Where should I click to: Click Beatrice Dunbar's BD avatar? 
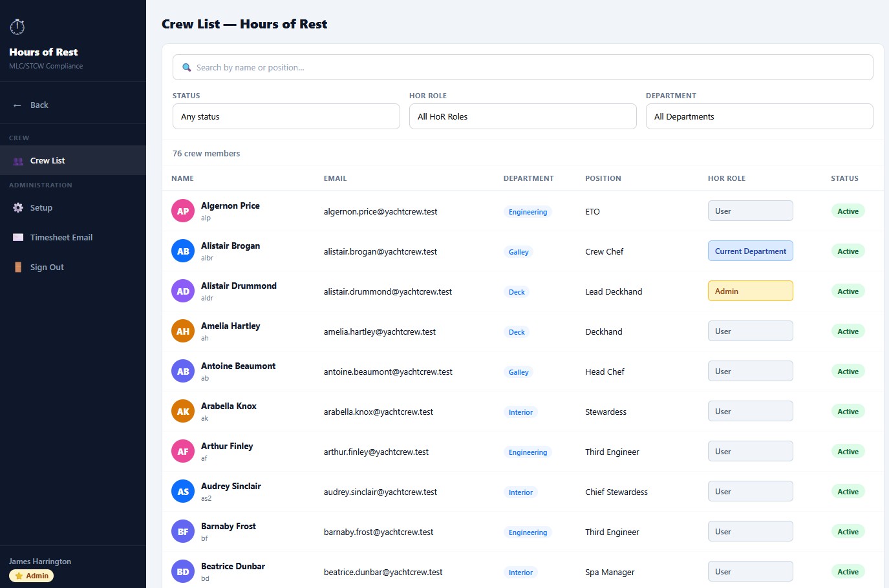coord(183,572)
